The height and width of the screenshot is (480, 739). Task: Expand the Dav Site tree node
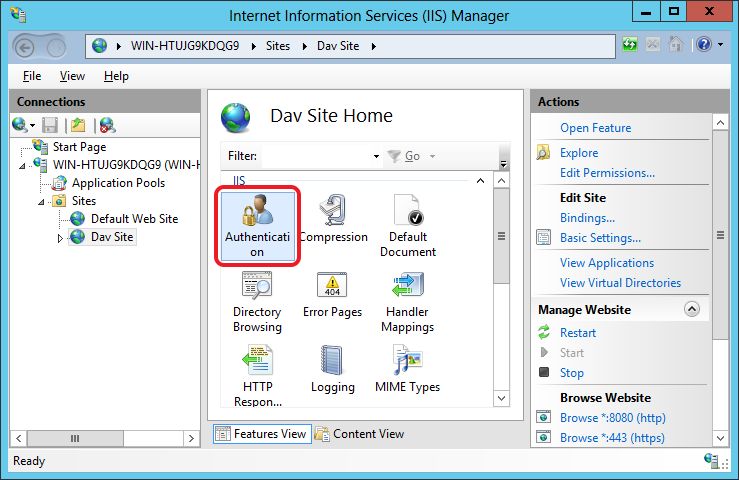(x=60, y=238)
